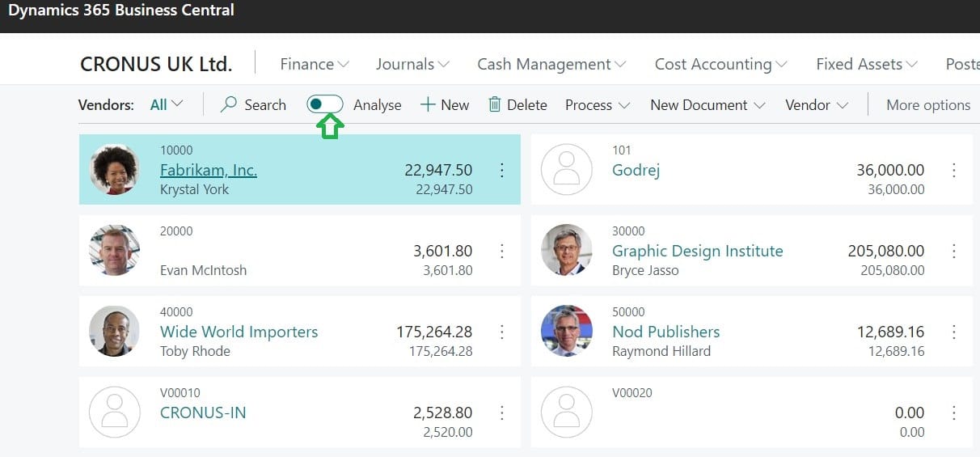The image size is (980, 457).
Task: Click the placeholder avatar for V00020
Action: click(567, 412)
